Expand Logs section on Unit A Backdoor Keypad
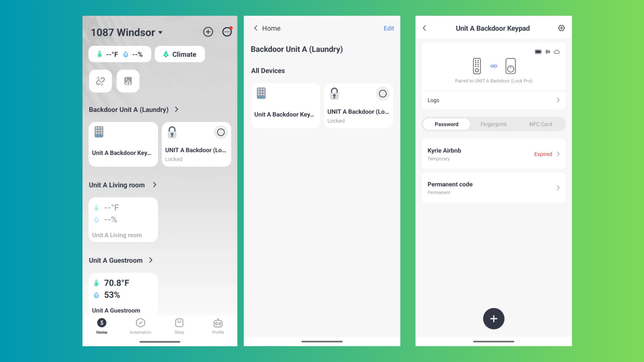The width and height of the screenshot is (644, 362). pyautogui.click(x=494, y=100)
